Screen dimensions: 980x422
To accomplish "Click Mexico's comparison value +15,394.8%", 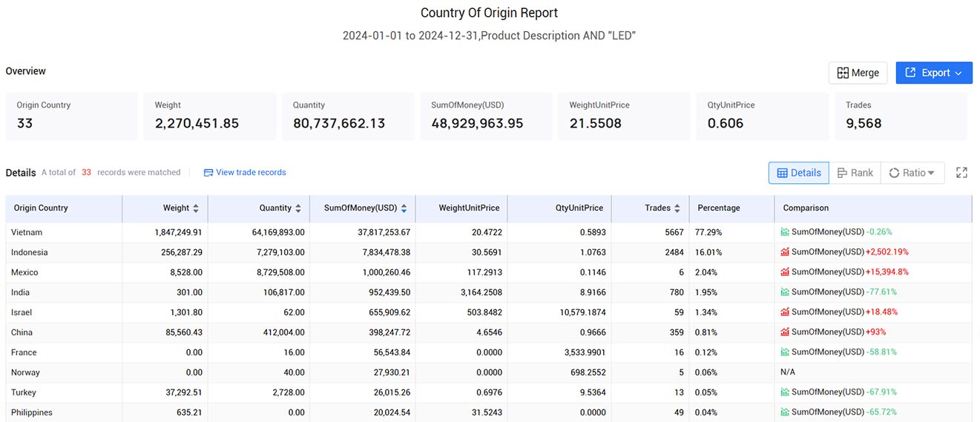I will click(x=887, y=272).
